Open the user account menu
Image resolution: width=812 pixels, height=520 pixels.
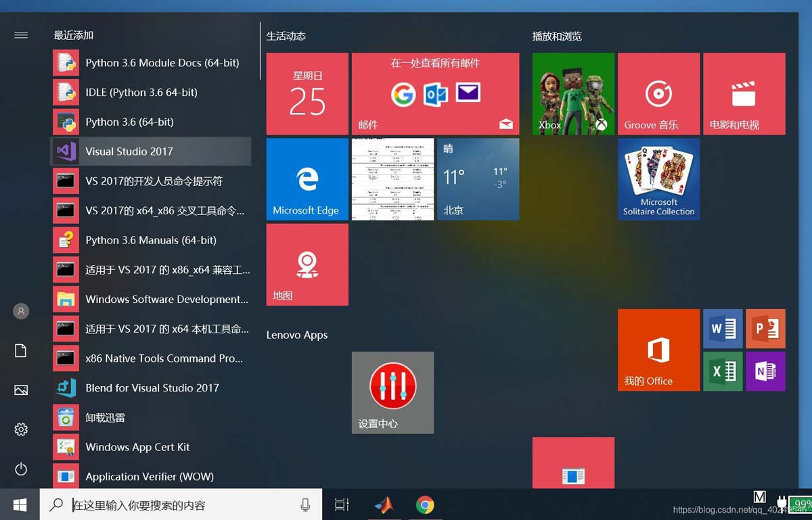click(21, 311)
